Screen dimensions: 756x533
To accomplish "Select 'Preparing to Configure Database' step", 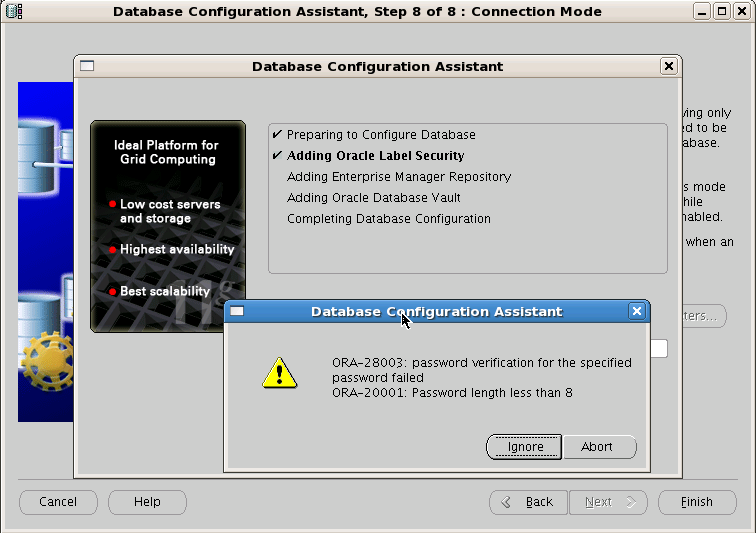I will pos(381,135).
